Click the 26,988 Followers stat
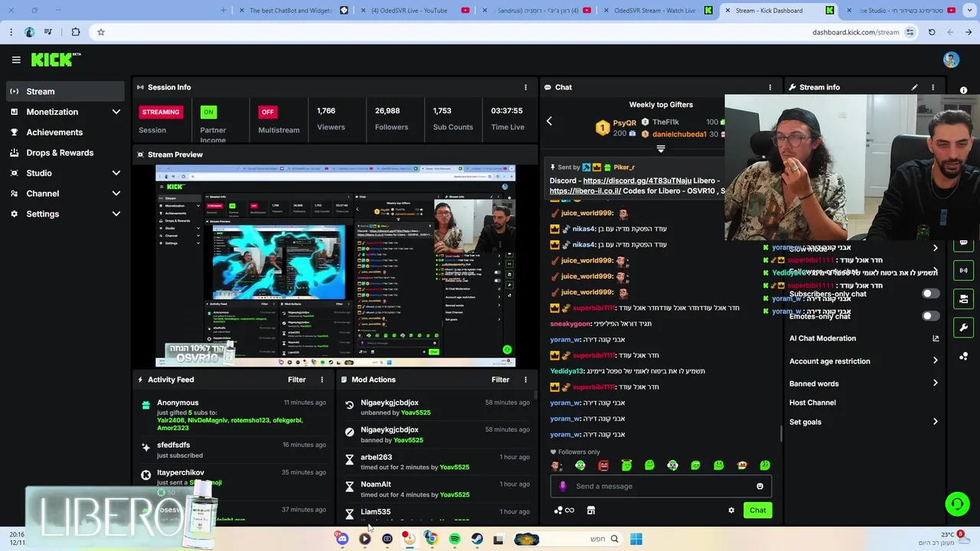The image size is (980, 551). (x=391, y=119)
